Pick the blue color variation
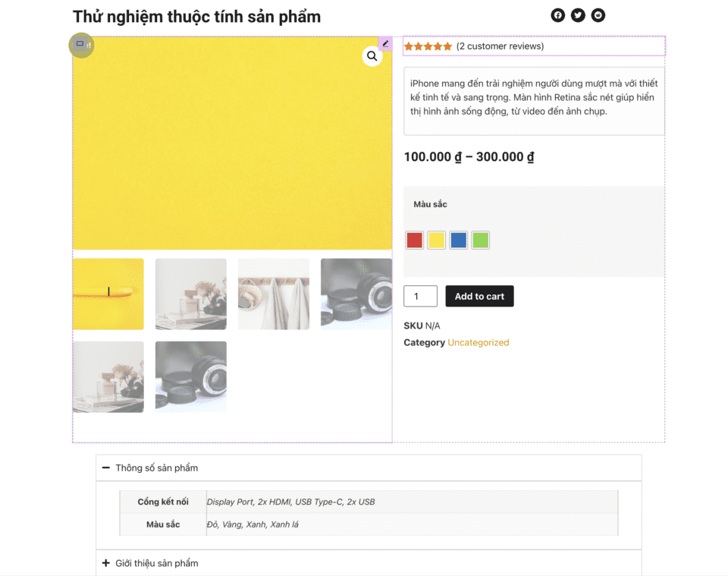The height and width of the screenshot is (576, 728). [458, 241]
